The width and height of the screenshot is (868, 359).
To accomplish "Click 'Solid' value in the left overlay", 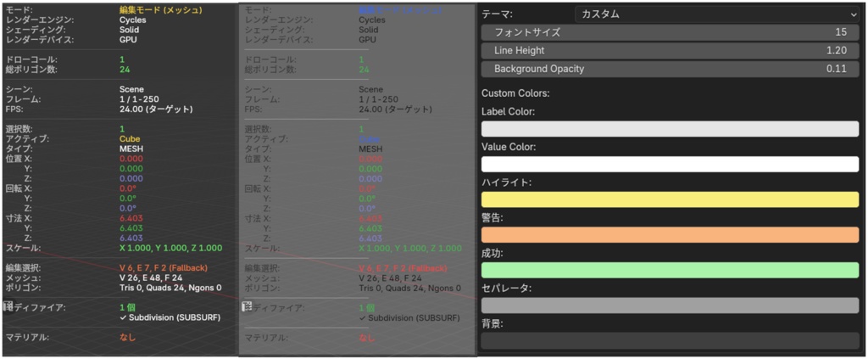I will coord(130,30).
